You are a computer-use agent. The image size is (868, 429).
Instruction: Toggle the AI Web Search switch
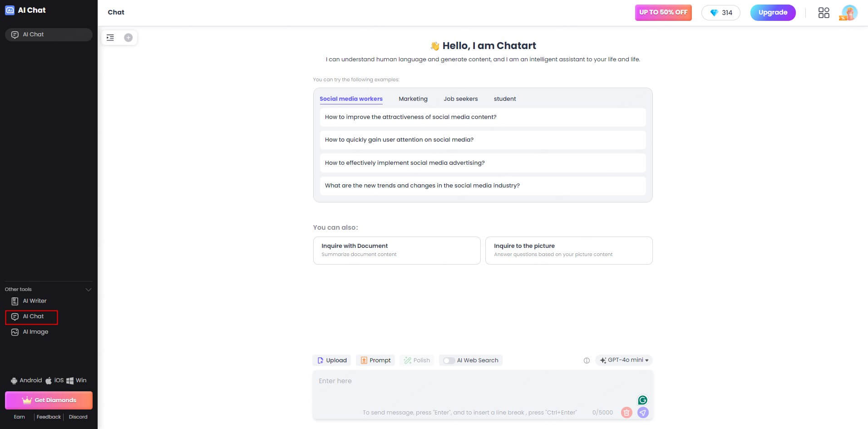(x=449, y=360)
